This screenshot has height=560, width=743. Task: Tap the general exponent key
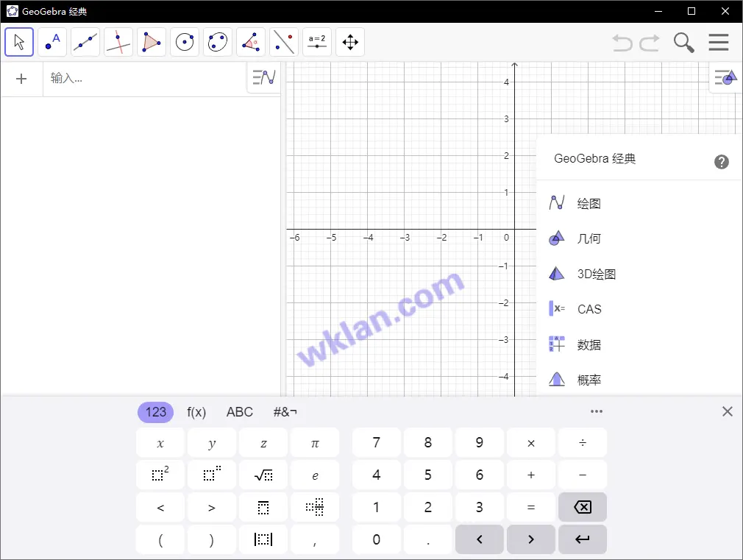tap(212, 475)
